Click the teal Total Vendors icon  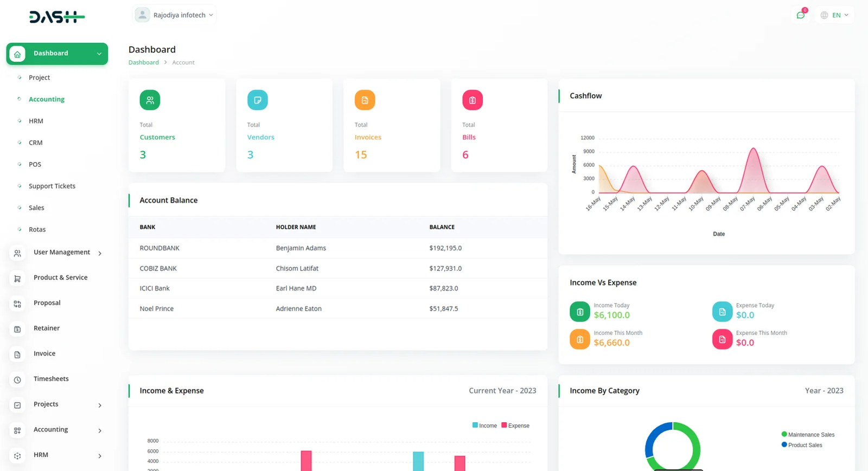[257, 100]
